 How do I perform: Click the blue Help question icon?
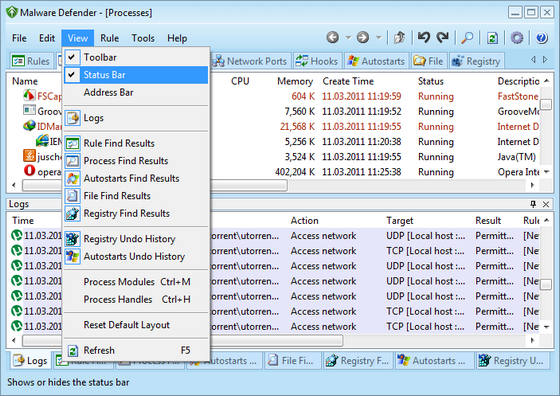click(542, 37)
